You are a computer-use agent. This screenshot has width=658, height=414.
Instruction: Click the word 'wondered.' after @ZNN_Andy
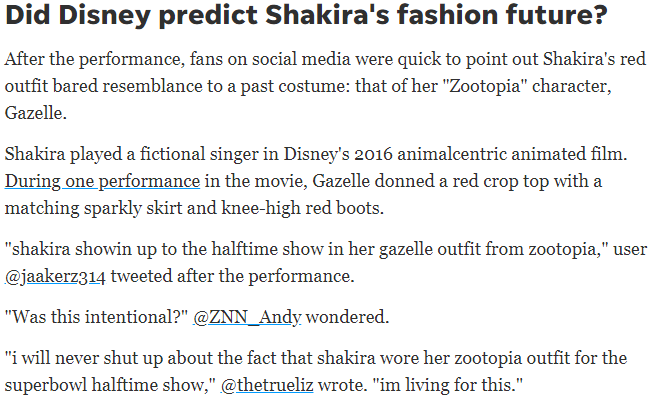pos(347,317)
